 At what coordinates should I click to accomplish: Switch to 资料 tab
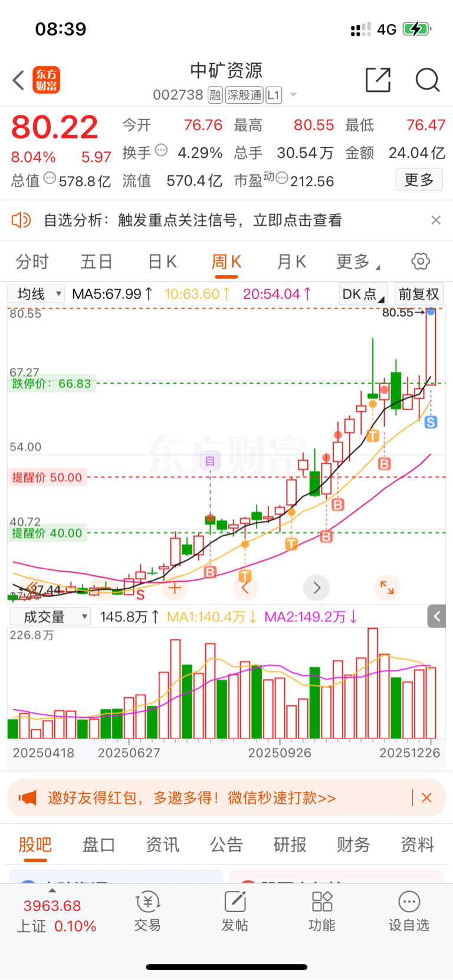click(418, 844)
